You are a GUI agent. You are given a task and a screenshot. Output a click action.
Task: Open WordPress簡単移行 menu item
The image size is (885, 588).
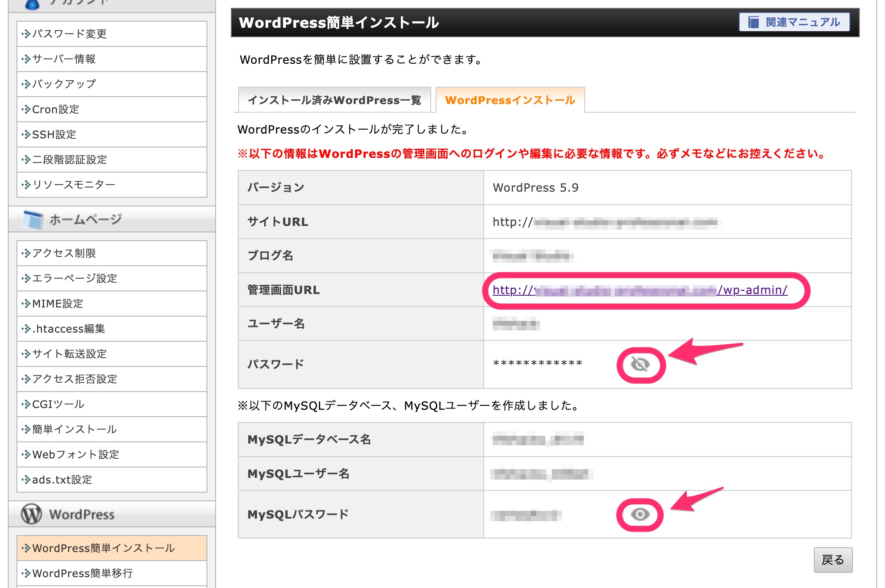(112, 573)
